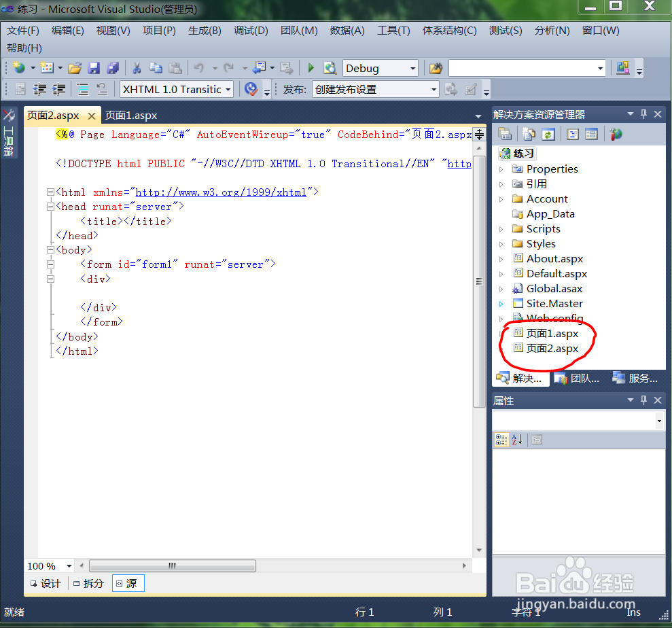Click the Paste toolbar icon
Image resolution: width=672 pixels, height=628 pixels.
[x=175, y=68]
